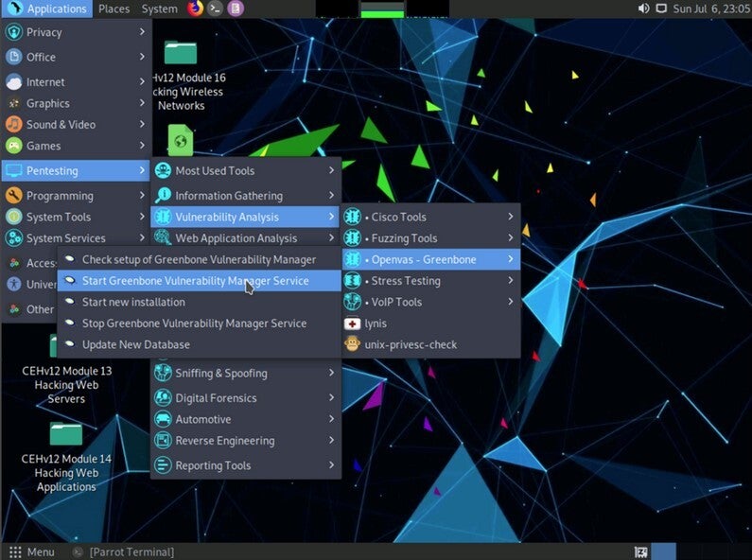
Task: Click the Stress Testing icon
Action: [x=353, y=281]
